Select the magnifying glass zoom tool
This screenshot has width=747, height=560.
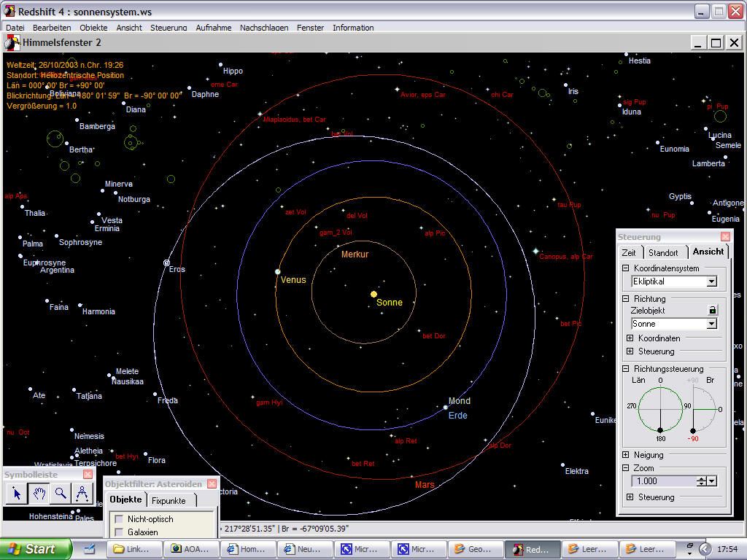(x=61, y=494)
